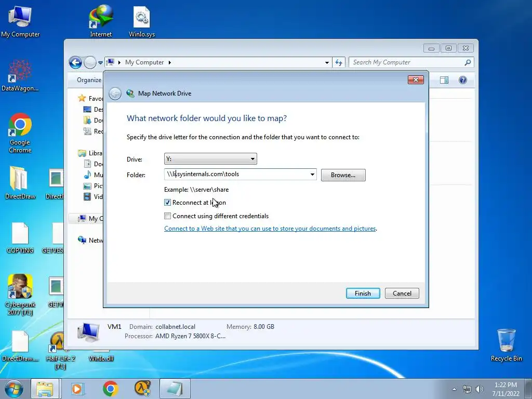This screenshot has width=532, height=399.
Task: Uncheck Reconnect at logon
Action: [167, 203]
